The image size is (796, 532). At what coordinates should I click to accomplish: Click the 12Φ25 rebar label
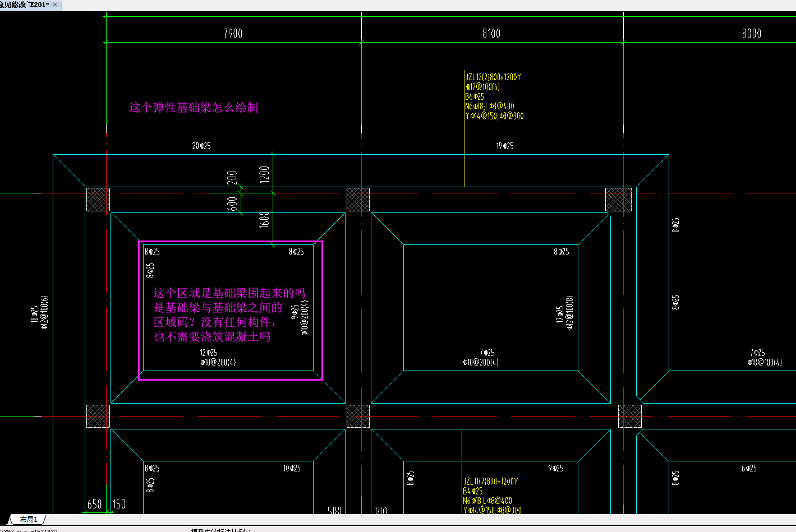point(209,353)
